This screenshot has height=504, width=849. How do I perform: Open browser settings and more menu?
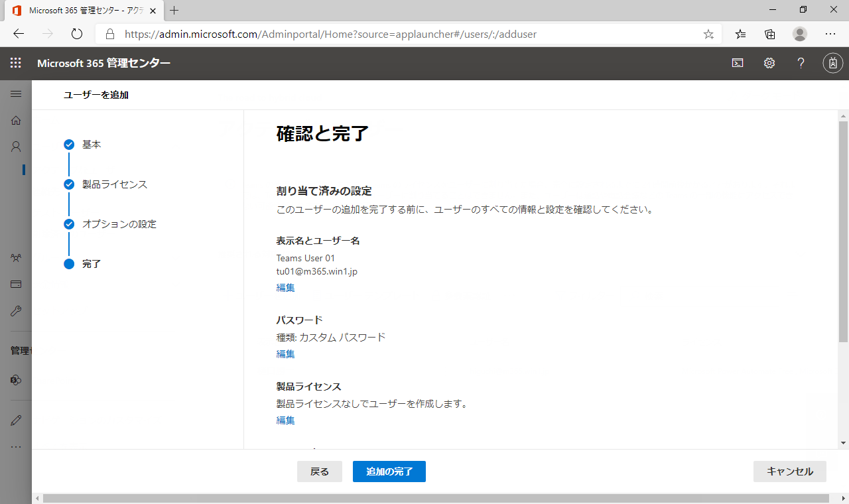pyautogui.click(x=830, y=34)
